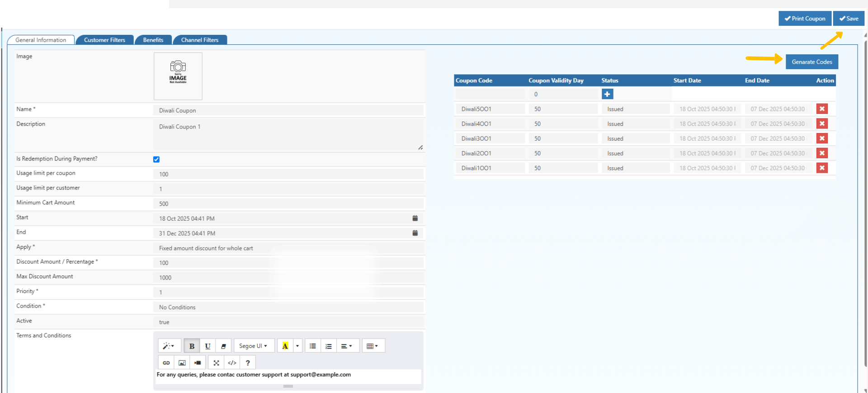Click the Minimum Cart Amount field
The height and width of the screenshot is (393, 868).
288,204
